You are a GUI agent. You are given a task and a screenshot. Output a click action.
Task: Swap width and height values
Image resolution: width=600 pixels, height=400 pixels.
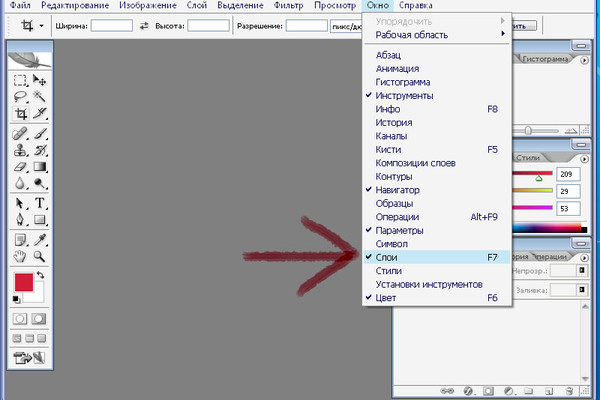coord(144,26)
